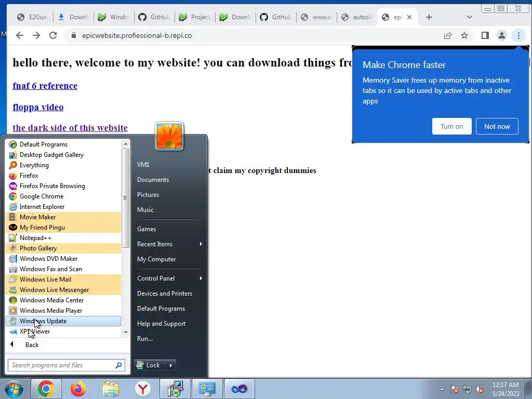Image resolution: width=532 pixels, height=399 pixels.
Task: Click the Start orb button
Action: [x=14, y=389]
